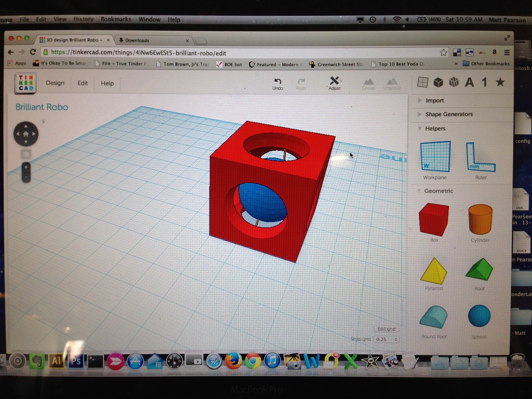This screenshot has width=532, height=399.
Task: Click the home view button on orbit control
Action: (x=26, y=134)
